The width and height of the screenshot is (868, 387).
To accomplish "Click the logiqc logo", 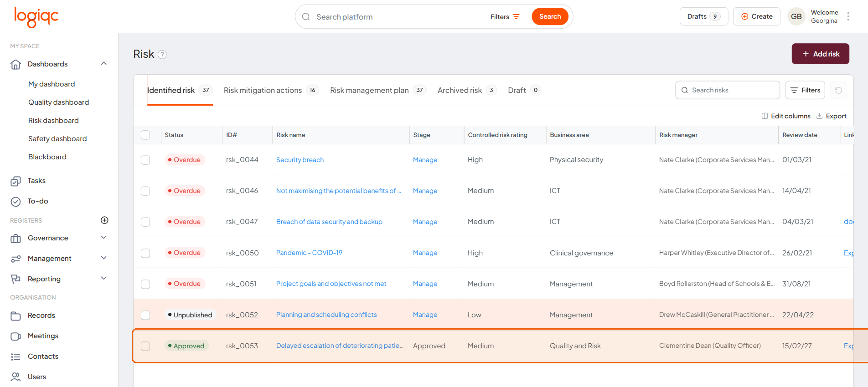I will tap(36, 17).
